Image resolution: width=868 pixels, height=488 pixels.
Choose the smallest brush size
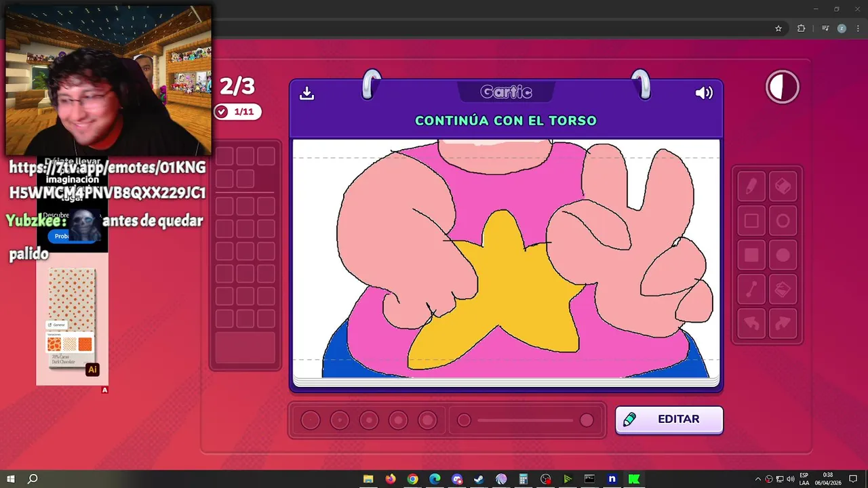pyautogui.click(x=311, y=420)
